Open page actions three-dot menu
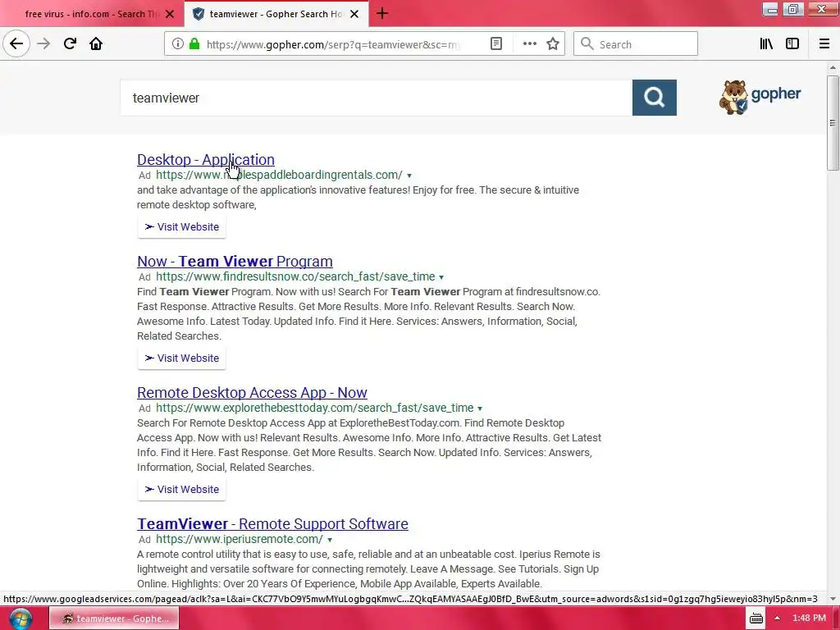 tap(529, 44)
